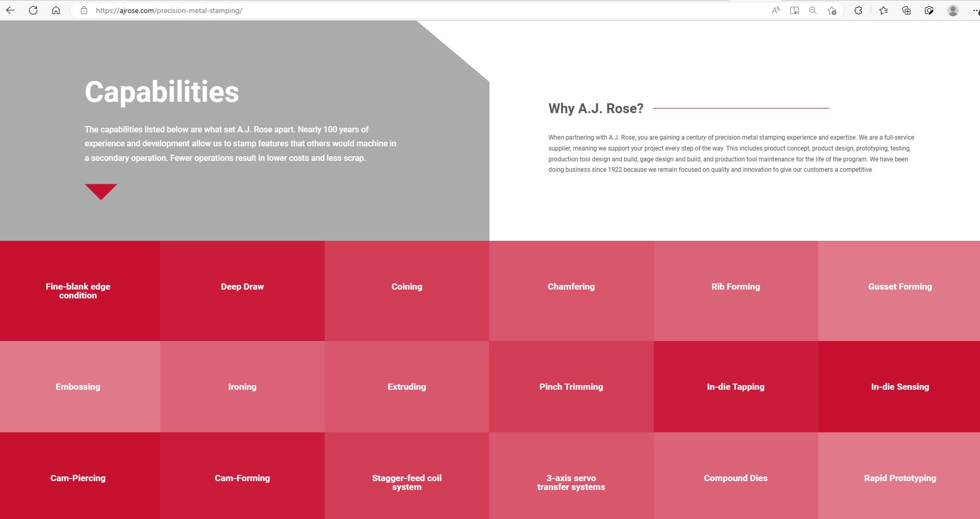Click the browser back arrow
Screen dimensions: 980x519
pyautogui.click(x=10, y=10)
